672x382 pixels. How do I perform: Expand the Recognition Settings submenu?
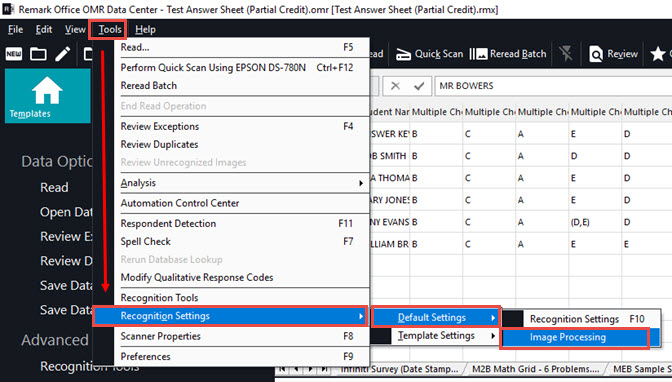click(230, 316)
